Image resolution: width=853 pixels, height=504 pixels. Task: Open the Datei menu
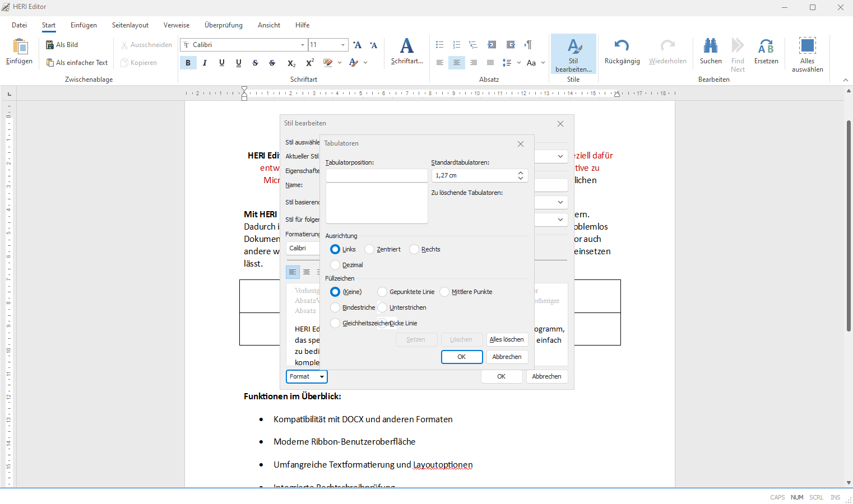tap(19, 25)
